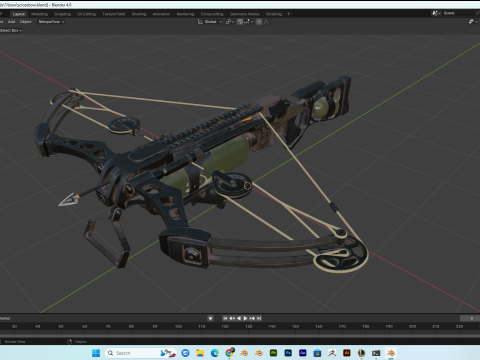This screenshot has height=360, width=480.
Task: Open the Geometry Nodes workspace
Action: coord(245,14)
